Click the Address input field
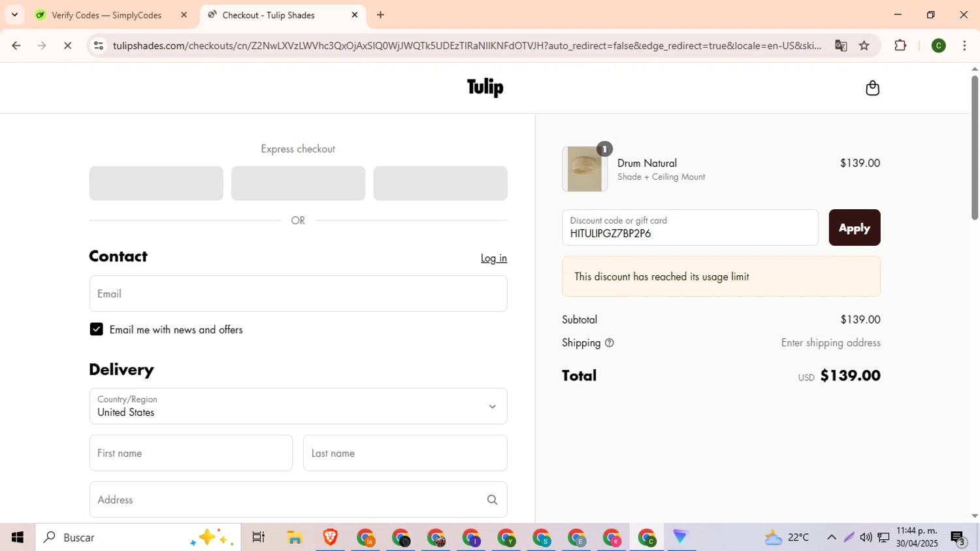Screen dimensions: 980x551 coord(298,500)
